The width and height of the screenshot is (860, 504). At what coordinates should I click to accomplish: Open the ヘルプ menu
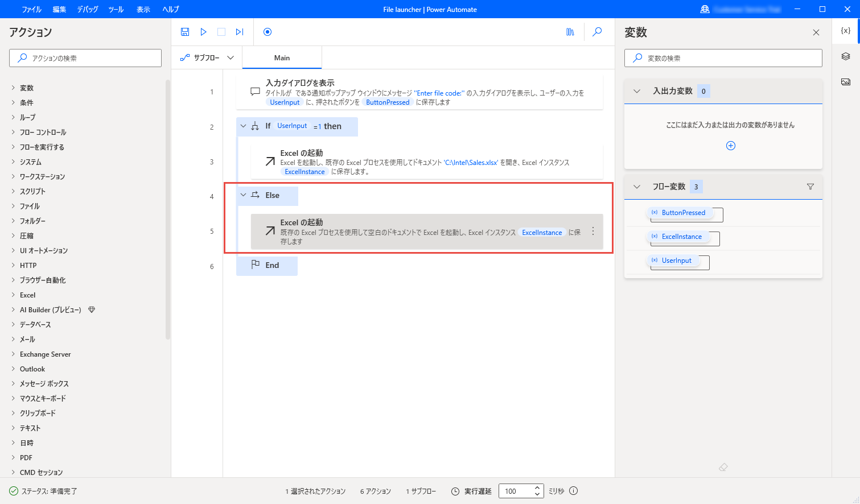(x=171, y=9)
